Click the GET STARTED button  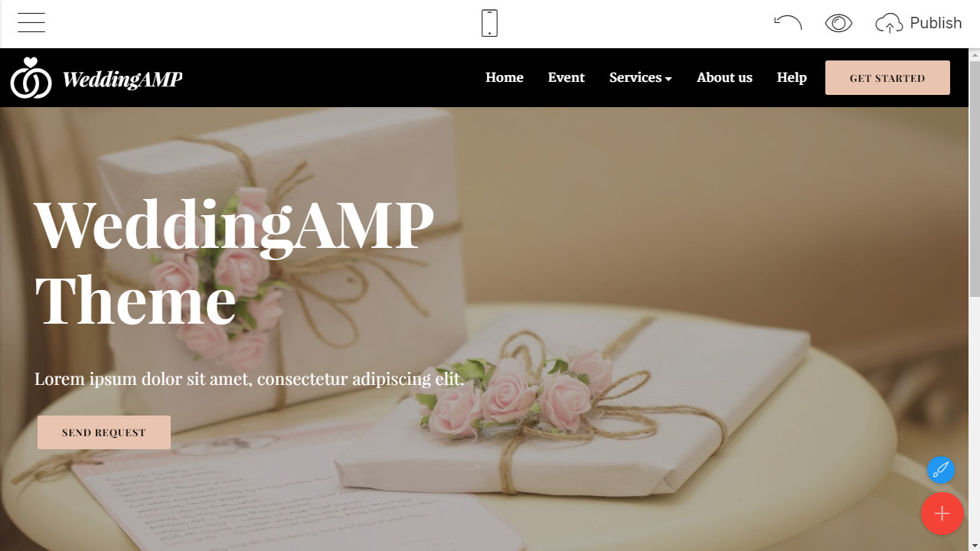(887, 78)
